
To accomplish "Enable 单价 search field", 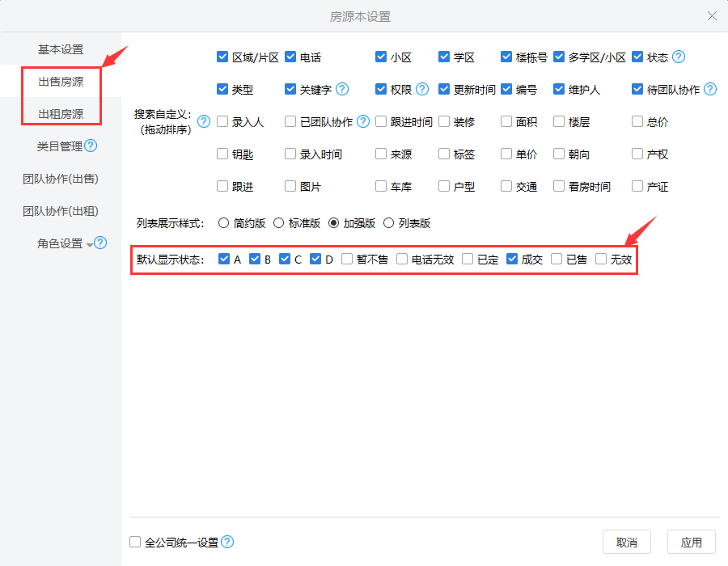I will 506,154.
